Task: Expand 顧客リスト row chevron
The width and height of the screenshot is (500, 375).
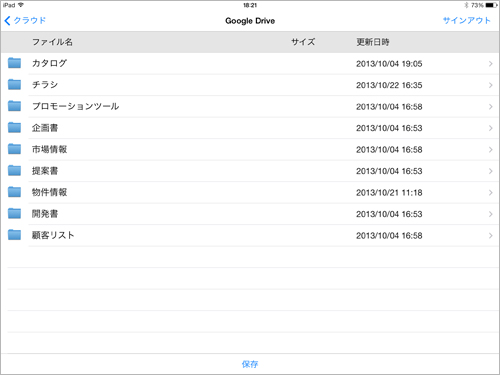Action: click(490, 236)
